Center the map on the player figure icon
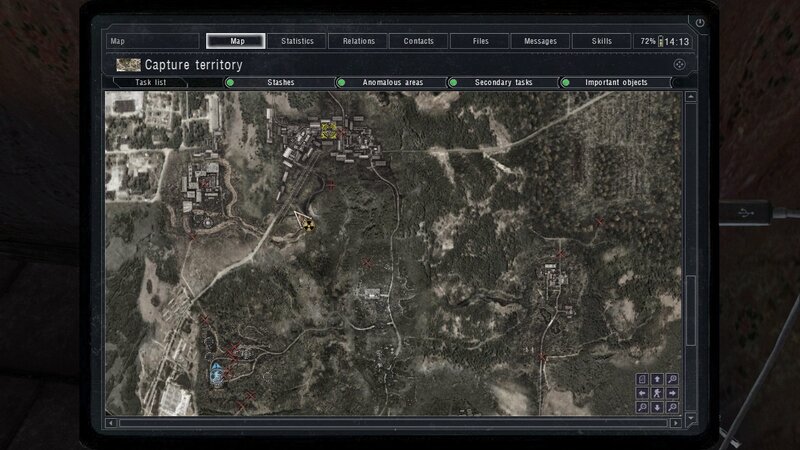The width and height of the screenshot is (800, 450). coord(657,393)
